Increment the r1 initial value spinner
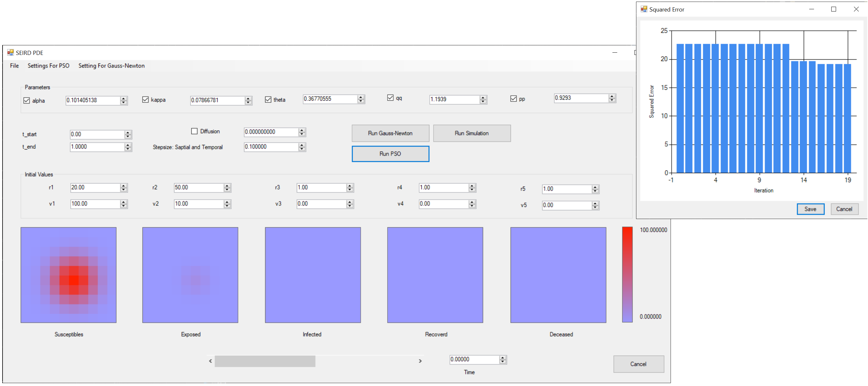The width and height of the screenshot is (868, 386). coord(124,185)
